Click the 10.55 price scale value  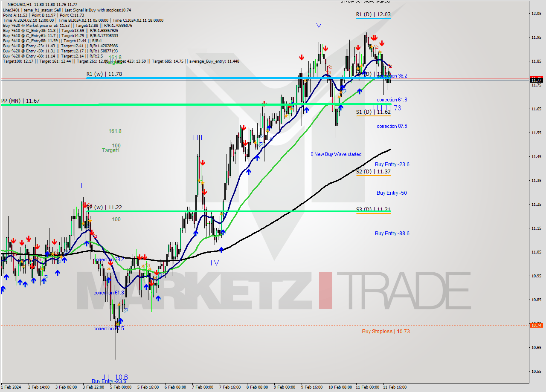(x=537, y=372)
